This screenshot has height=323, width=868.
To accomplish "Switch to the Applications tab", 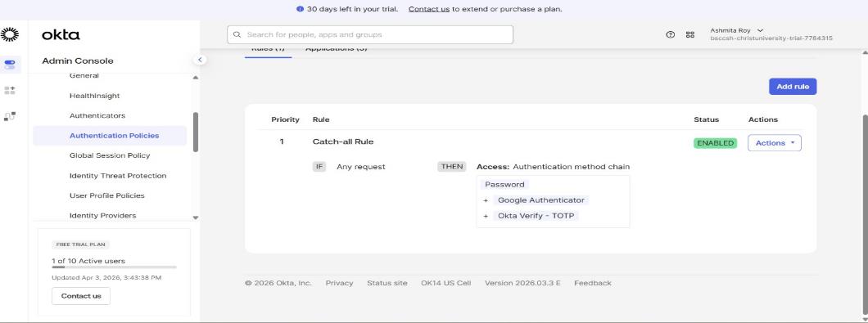I will (336, 50).
